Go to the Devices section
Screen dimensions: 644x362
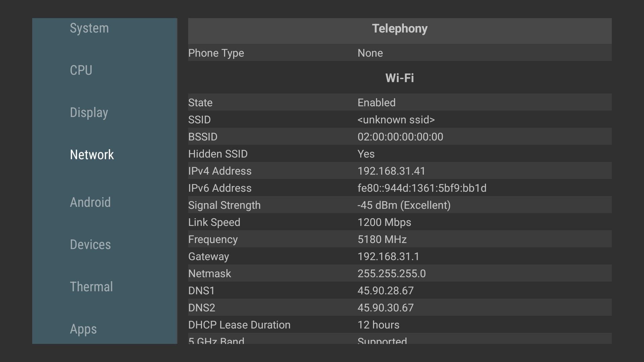click(x=90, y=245)
